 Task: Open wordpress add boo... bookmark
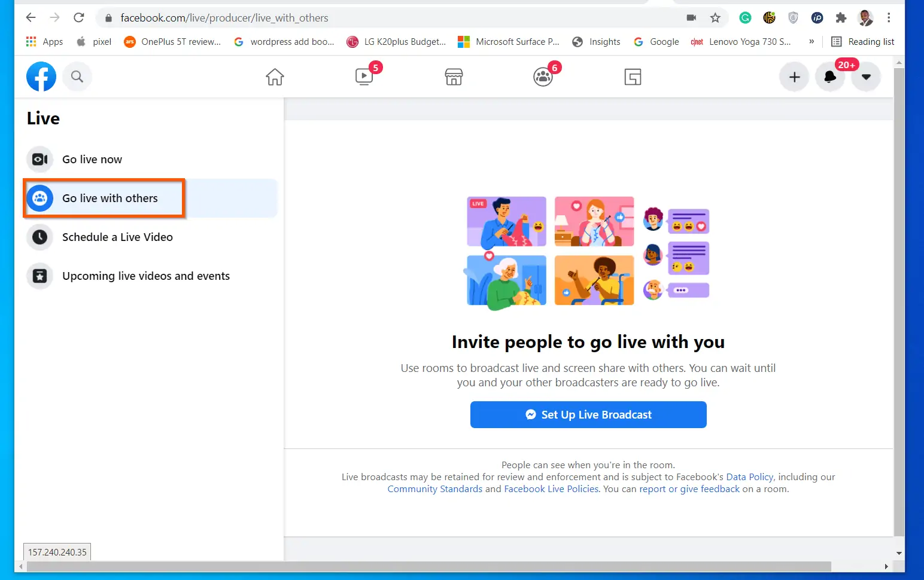click(x=284, y=41)
